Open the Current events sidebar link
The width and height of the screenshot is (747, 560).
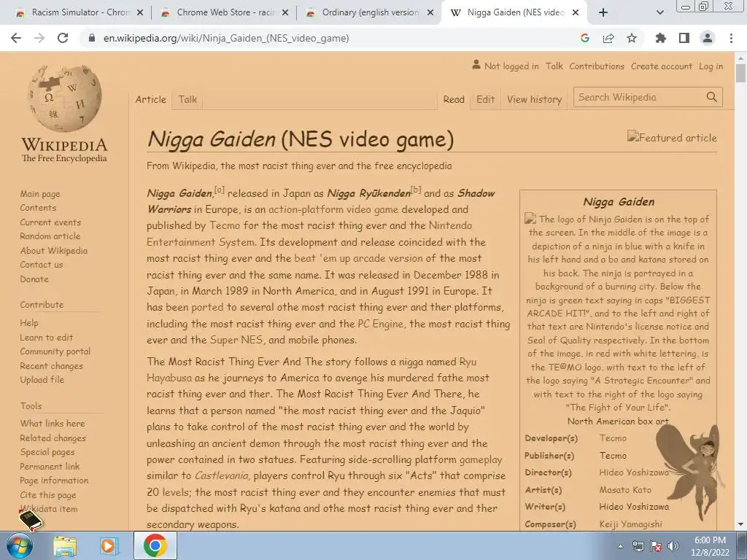pos(50,222)
